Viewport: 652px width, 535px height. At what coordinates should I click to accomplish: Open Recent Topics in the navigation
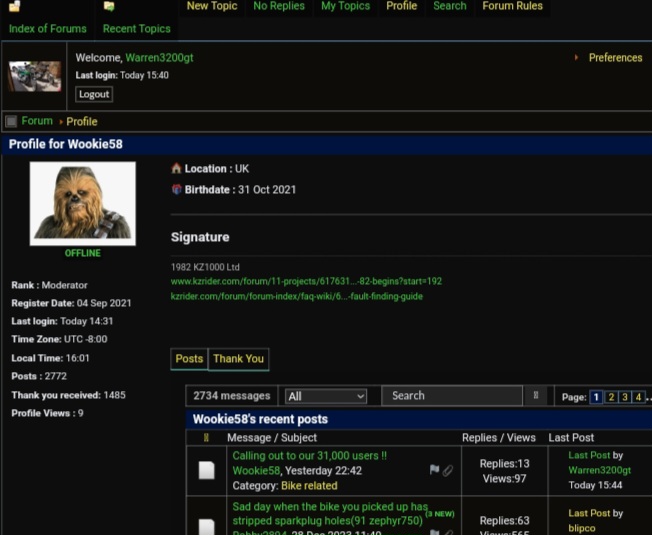(x=136, y=29)
